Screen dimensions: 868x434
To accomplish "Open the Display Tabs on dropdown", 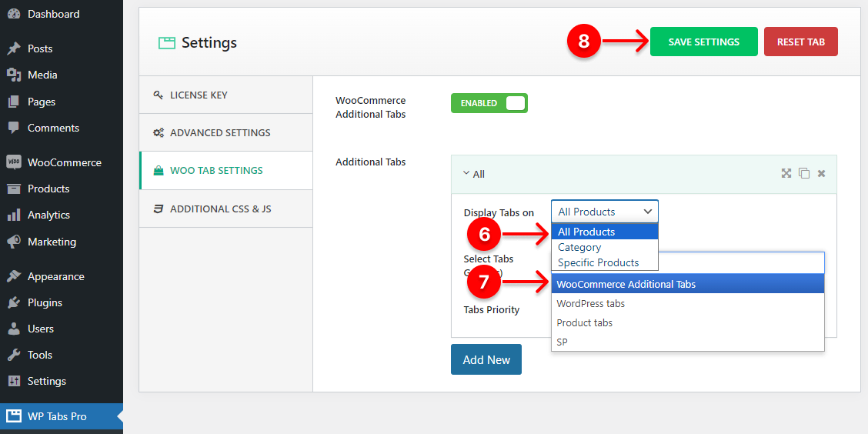I will coord(605,212).
